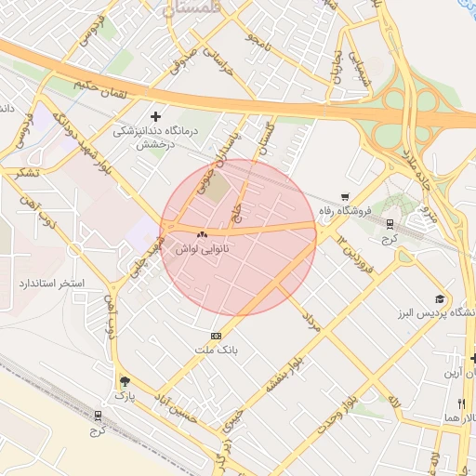Click the درمانگاه دندانپزشکی درخشش label
Image resolution: width=476 pixels, height=476 pixels.
pyautogui.click(x=155, y=138)
